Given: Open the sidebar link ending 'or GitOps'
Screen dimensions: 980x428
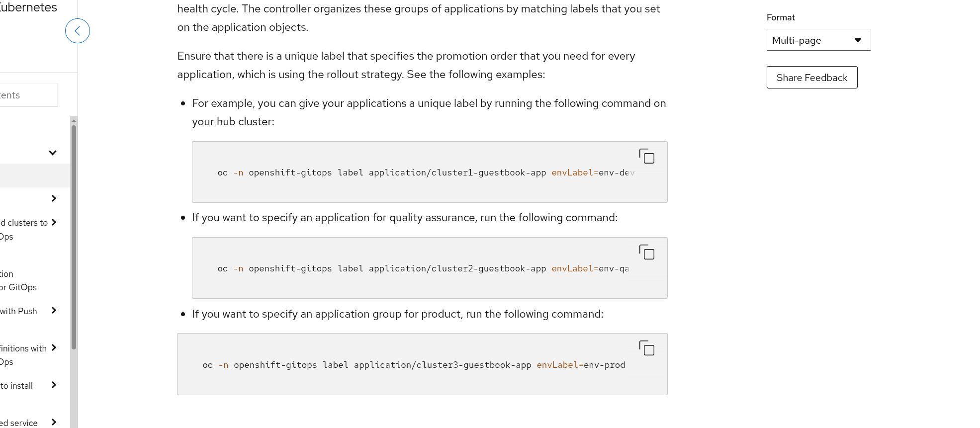Looking at the screenshot, I should click(x=18, y=287).
